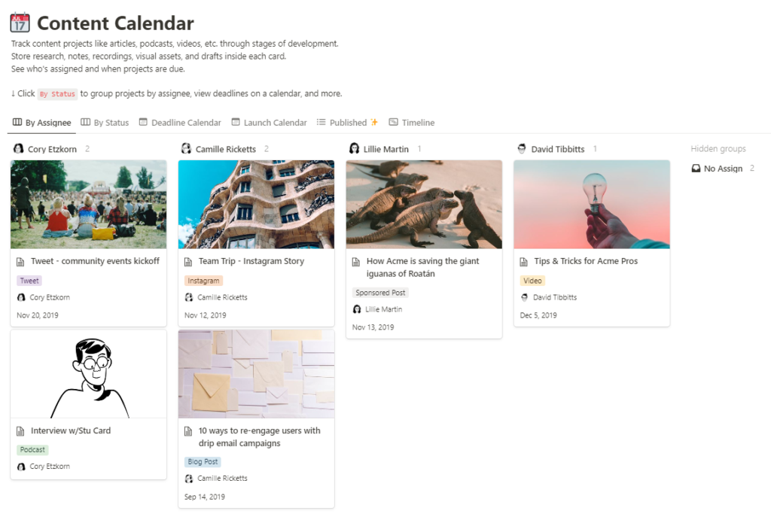Open the lightbulb cover image thumbnail
Image resolution: width=771 pixels, height=532 pixels.
coord(592,205)
